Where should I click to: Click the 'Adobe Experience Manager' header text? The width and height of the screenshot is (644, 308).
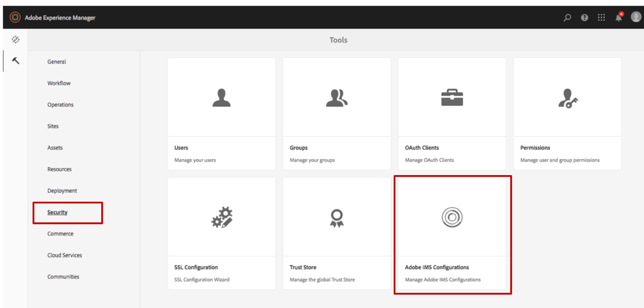tap(60, 18)
